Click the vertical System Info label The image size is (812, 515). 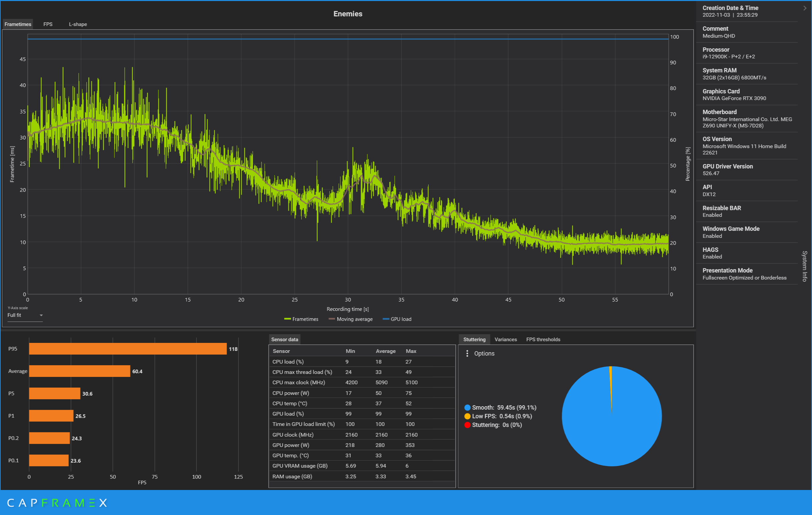pos(805,266)
